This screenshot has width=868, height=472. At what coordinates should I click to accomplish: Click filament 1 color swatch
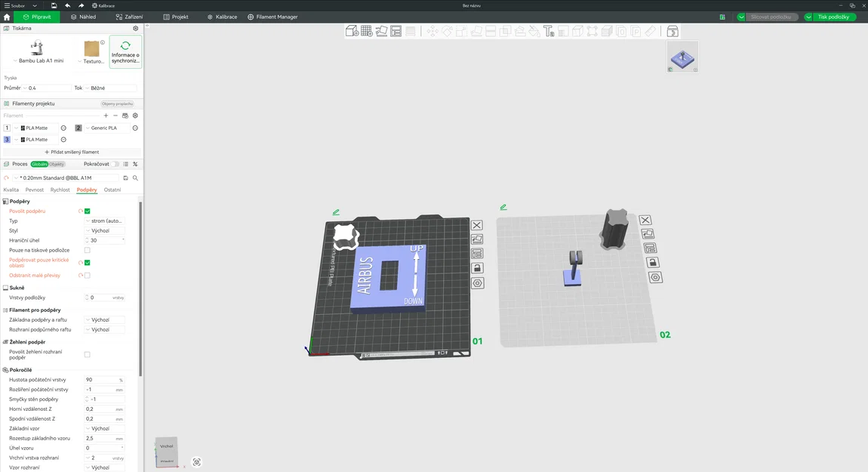[x=7, y=128]
